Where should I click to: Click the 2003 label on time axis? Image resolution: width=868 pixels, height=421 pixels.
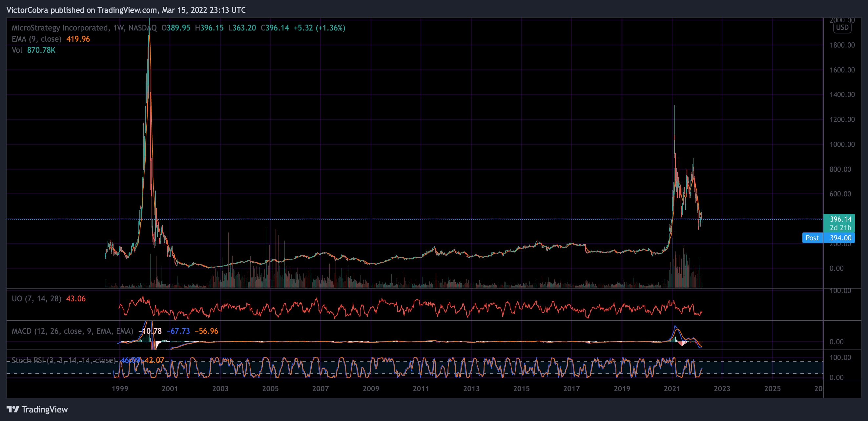click(220, 389)
